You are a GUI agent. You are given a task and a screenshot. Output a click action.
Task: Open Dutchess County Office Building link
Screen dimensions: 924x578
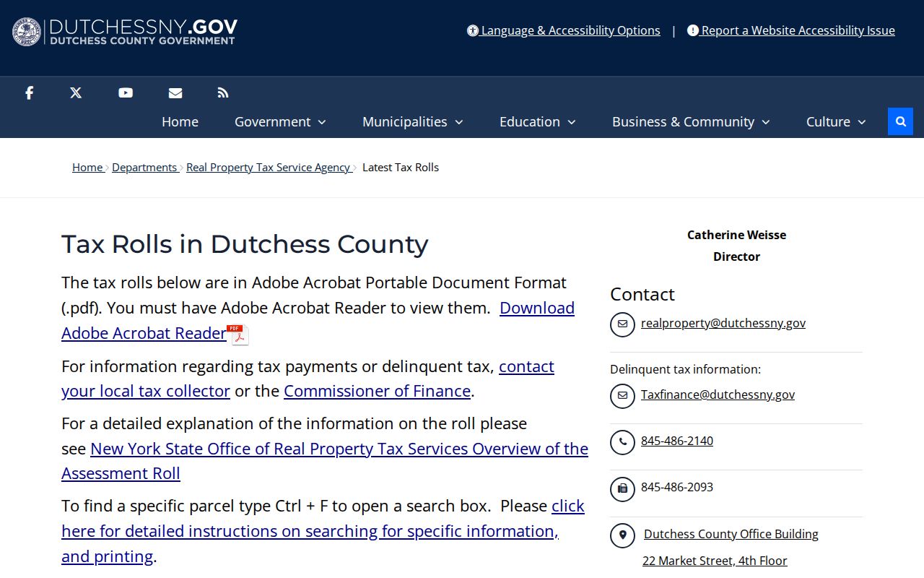[x=731, y=534]
